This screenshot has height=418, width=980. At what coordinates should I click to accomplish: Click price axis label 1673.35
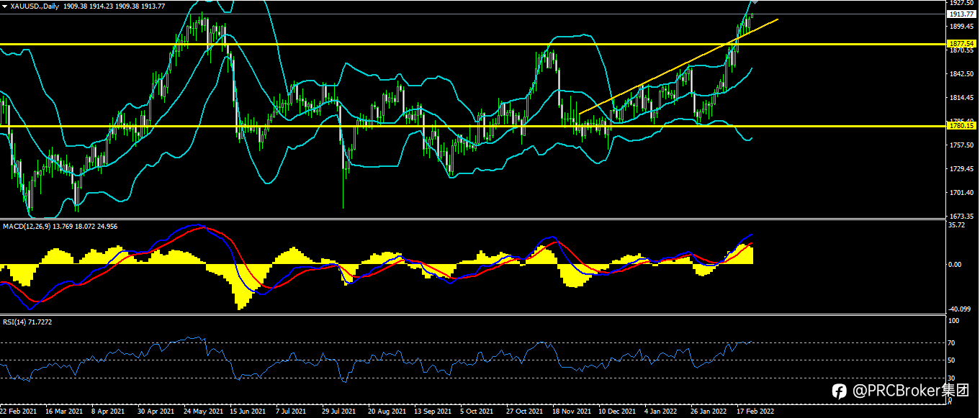pos(961,216)
